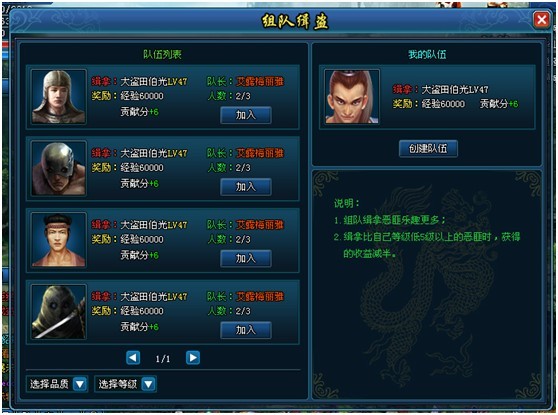
Task: Go to previous page with left arrow
Action: (x=133, y=358)
